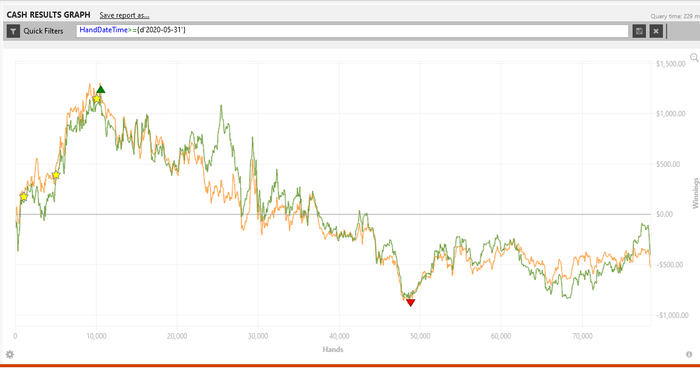This screenshot has width=700, height=391.
Task: Click the first yellow star marker
Action: coord(24,196)
